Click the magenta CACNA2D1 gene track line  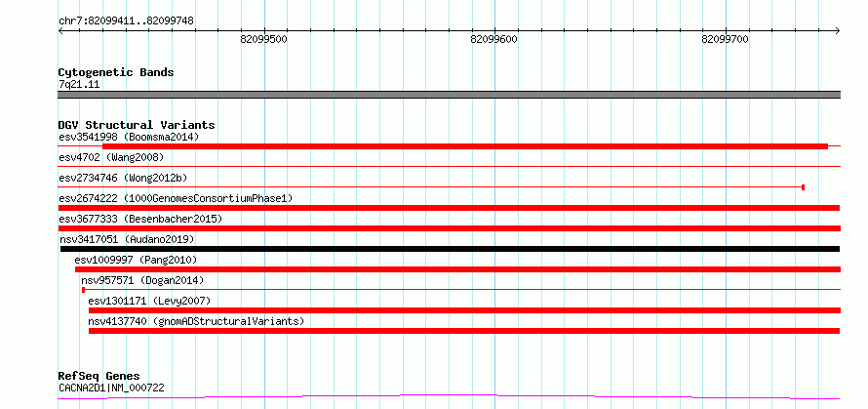[449, 396]
